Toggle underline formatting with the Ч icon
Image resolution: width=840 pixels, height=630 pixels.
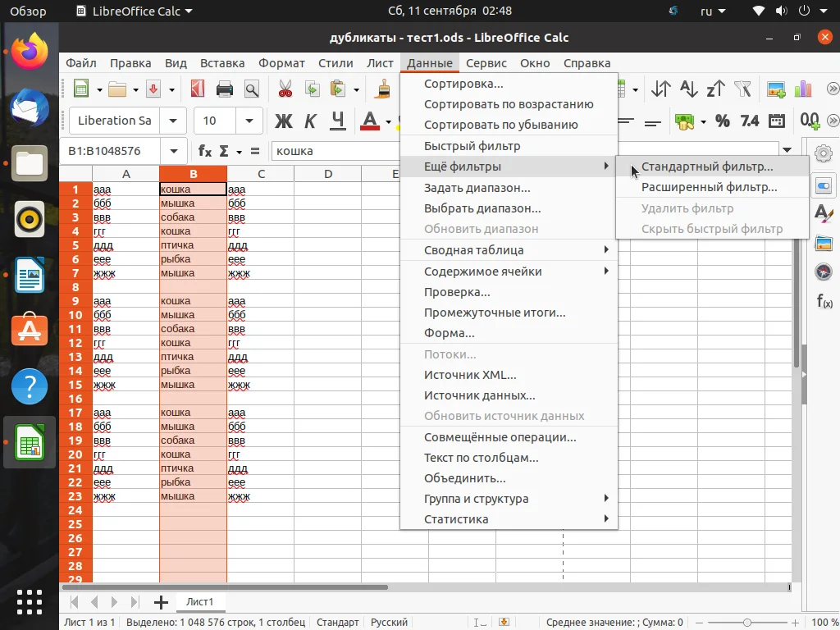(337, 121)
